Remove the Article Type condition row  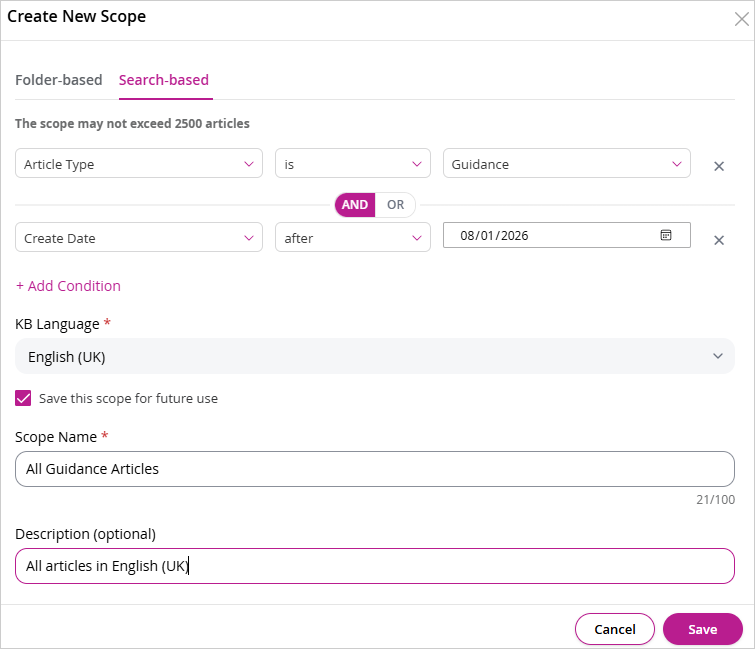tap(719, 166)
